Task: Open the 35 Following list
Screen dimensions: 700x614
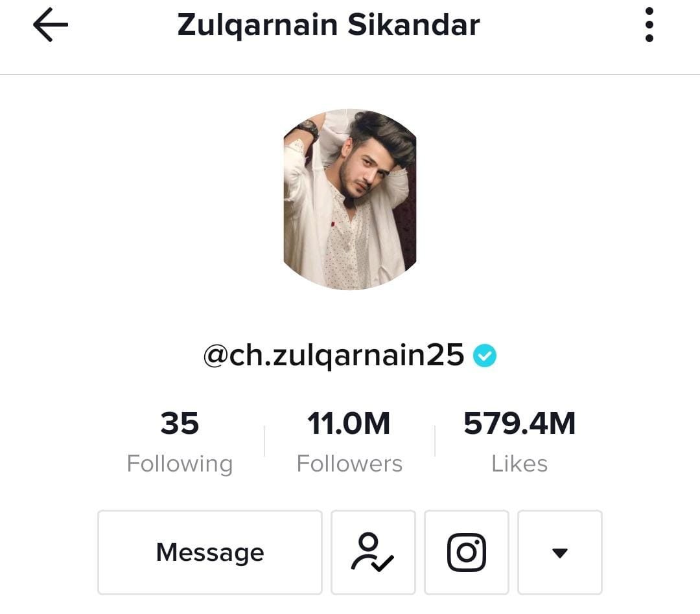Action: point(180,442)
